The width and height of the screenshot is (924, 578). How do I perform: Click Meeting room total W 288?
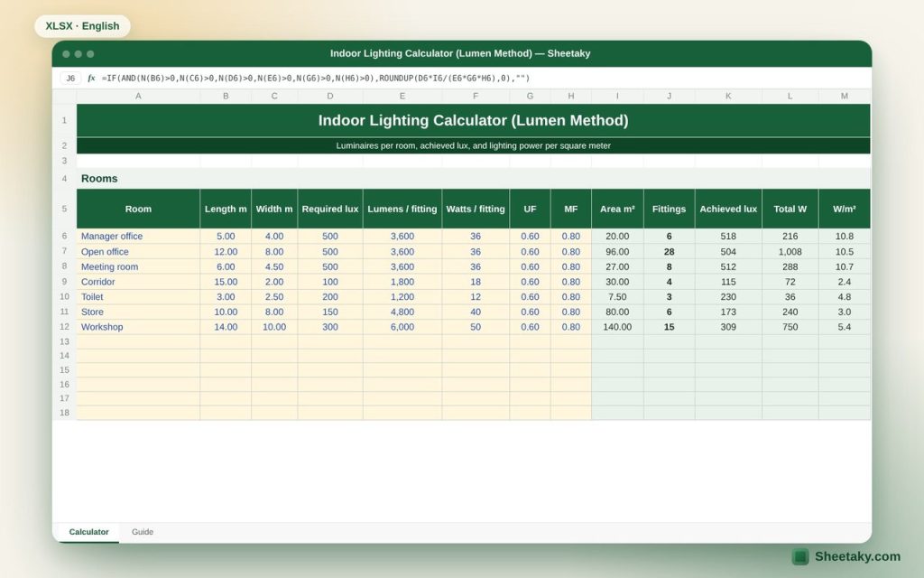click(790, 266)
